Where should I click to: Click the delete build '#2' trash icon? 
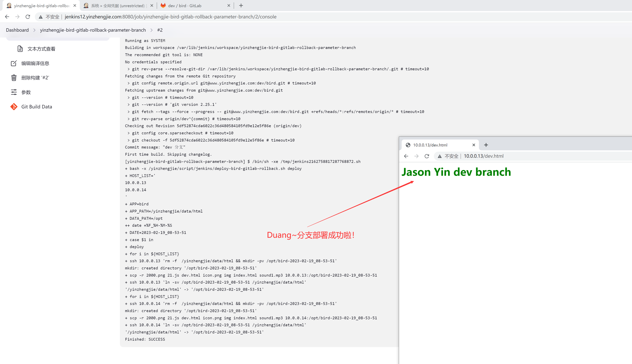click(14, 78)
